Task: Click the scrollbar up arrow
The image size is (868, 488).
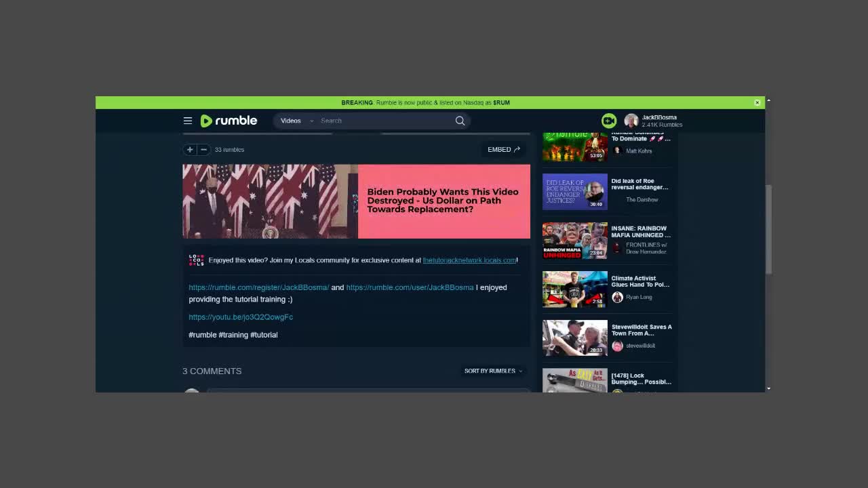Action: pyautogui.click(x=768, y=100)
